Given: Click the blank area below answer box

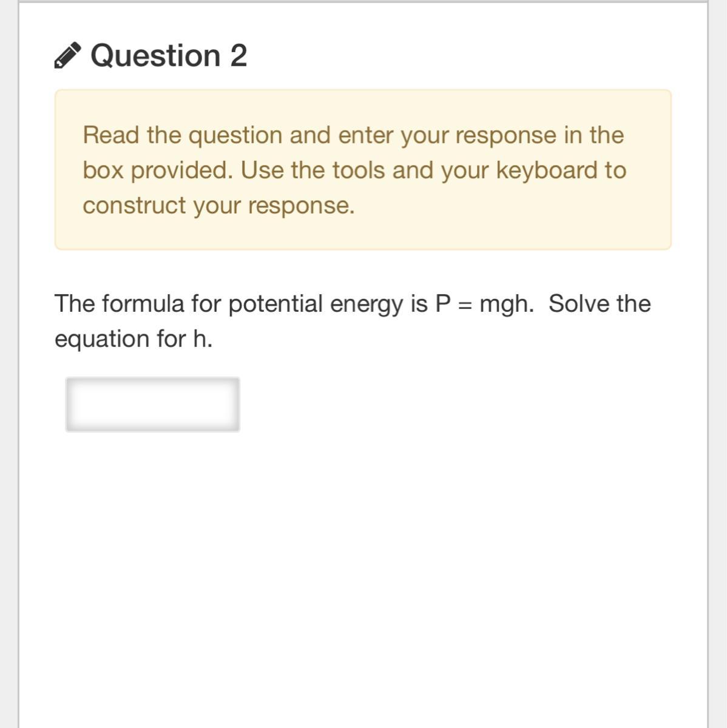Looking at the screenshot, I should (x=363, y=546).
